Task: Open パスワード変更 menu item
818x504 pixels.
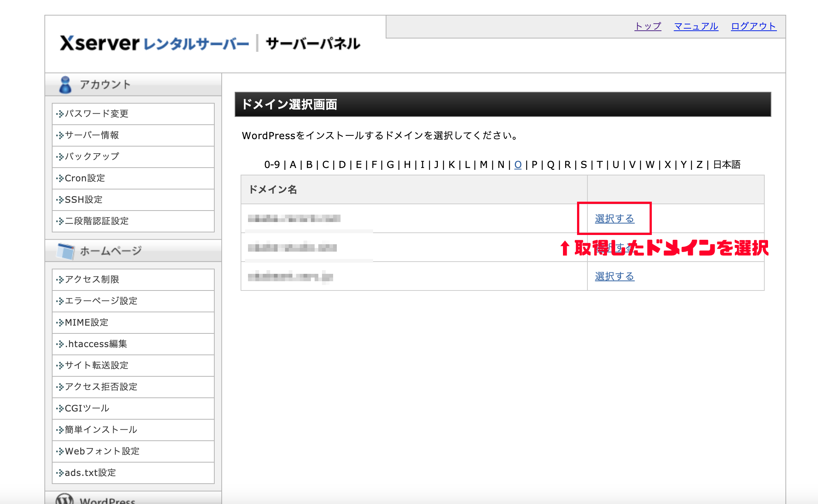Action: point(97,114)
